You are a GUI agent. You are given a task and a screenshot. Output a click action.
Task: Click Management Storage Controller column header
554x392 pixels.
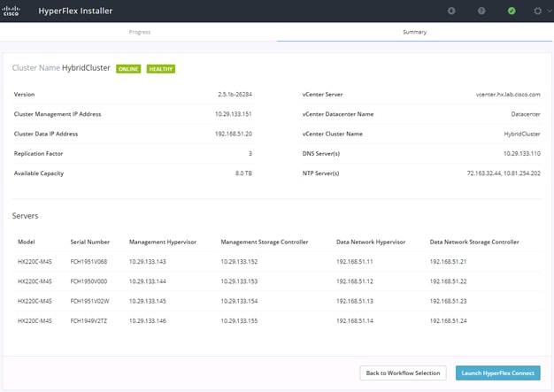click(x=265, y=242)
